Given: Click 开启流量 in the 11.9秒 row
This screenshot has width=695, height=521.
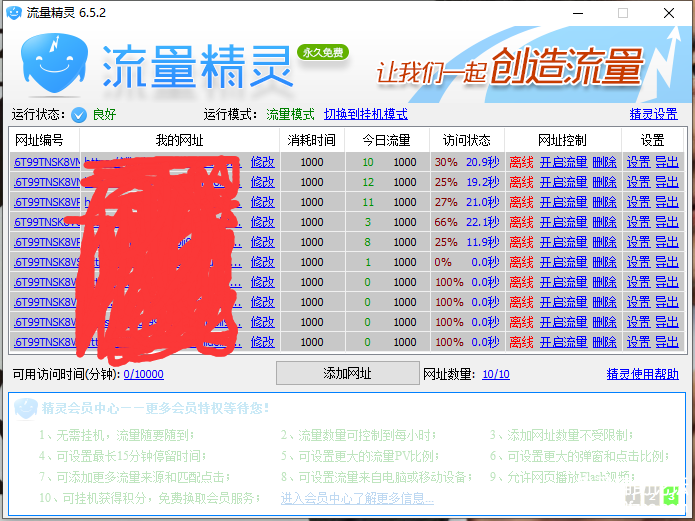Looking at the screenshot, I should (x=563, y=242).
